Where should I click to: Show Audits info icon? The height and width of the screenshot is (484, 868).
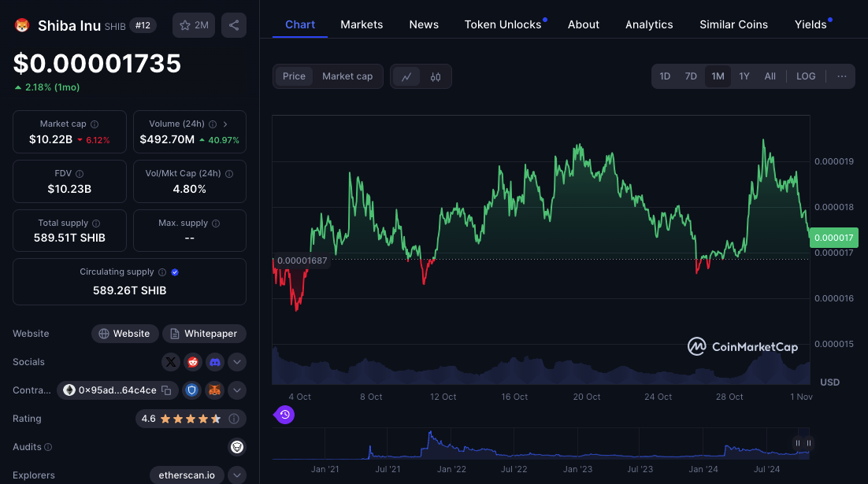48,447
